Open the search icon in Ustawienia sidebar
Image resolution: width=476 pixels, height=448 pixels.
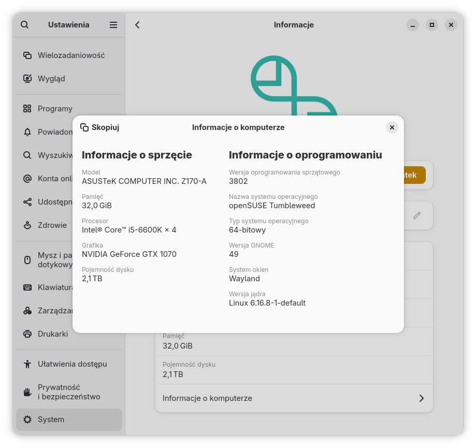pyautogui.click(x=24, y=24)
